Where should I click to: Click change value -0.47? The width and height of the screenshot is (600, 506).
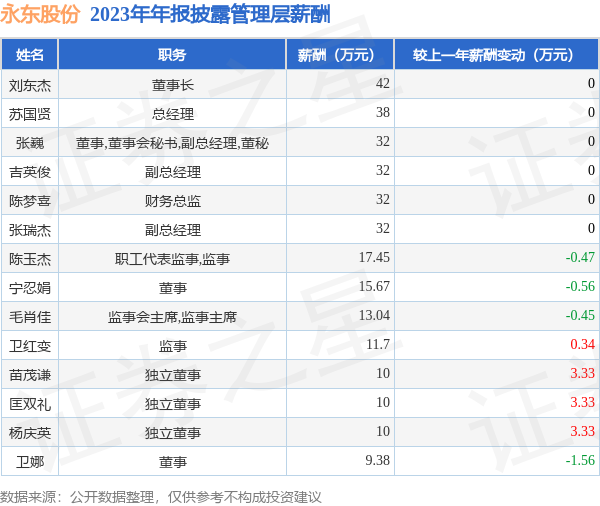(580, 257)
